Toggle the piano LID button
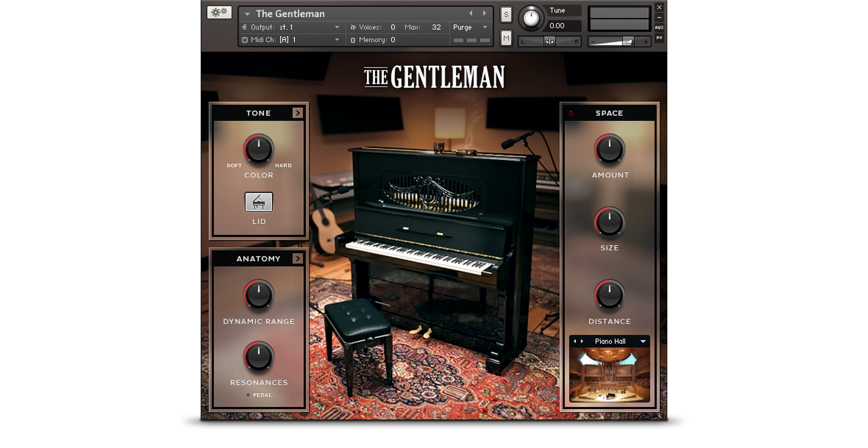Screen dimensions: 868x448 click(259, 202)
